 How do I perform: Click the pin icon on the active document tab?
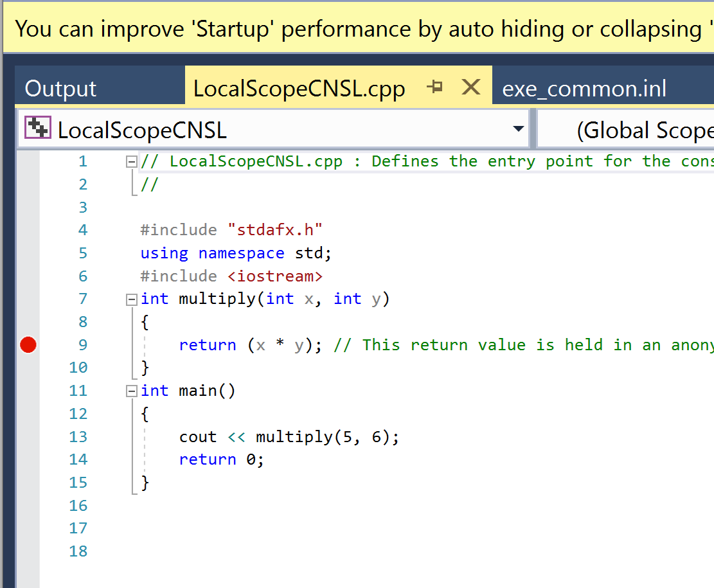[x=436, y=87]
